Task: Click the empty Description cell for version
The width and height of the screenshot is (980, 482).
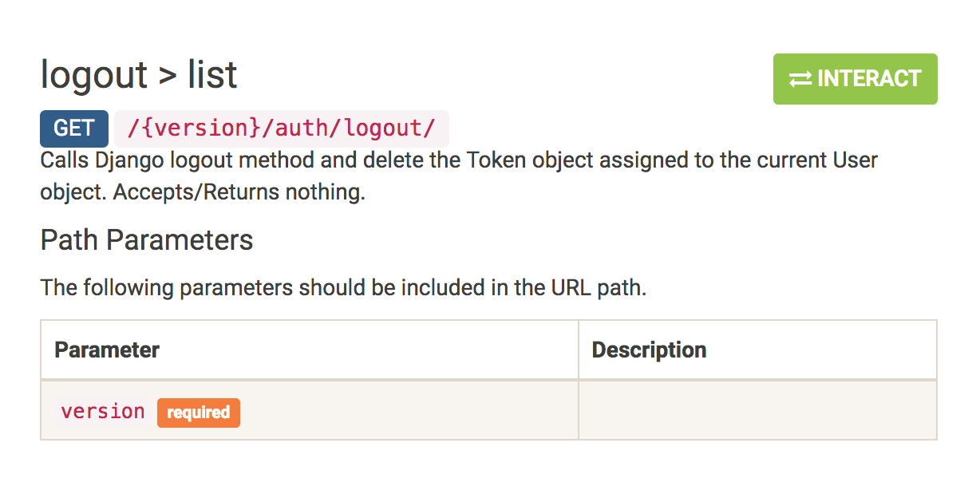Action: point(757,410)
